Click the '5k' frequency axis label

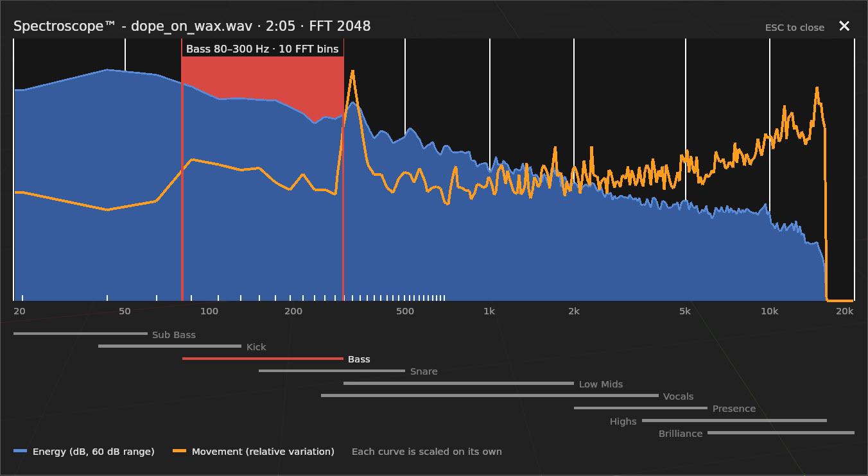pos(685,312)
